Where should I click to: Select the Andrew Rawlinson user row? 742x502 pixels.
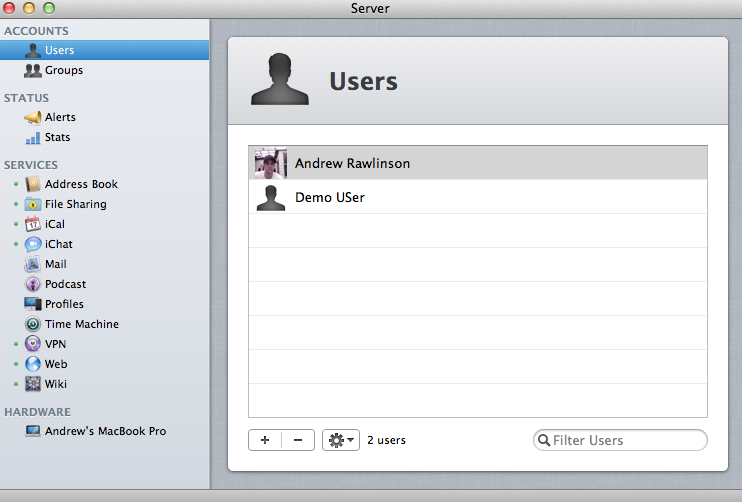tap(478, 163)
